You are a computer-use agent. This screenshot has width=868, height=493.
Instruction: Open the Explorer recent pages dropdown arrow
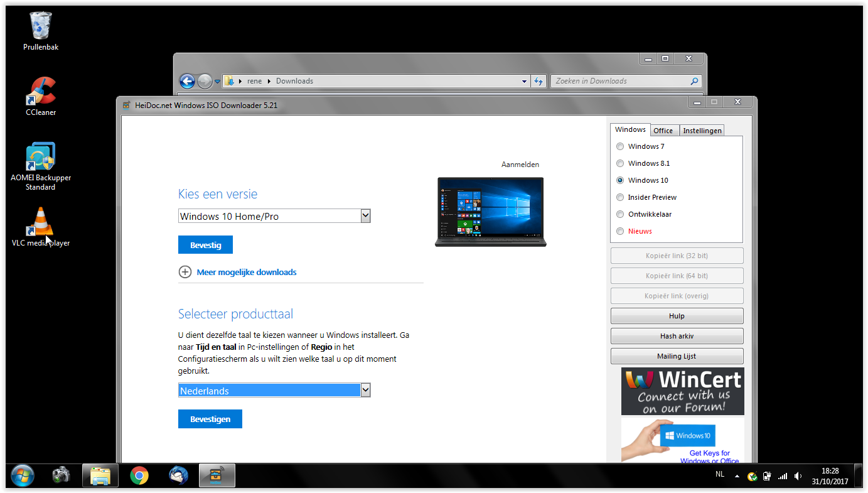pos(217,81)
